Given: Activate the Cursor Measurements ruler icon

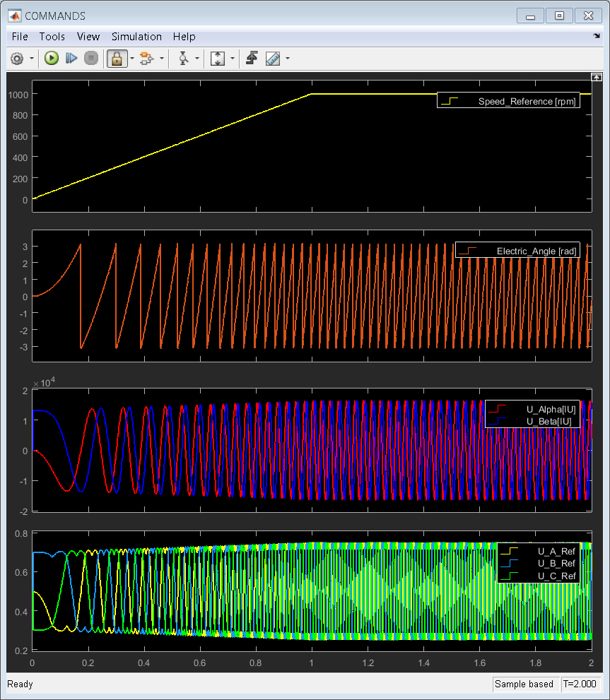Looking at the screenshot, I should click(273, 59).
